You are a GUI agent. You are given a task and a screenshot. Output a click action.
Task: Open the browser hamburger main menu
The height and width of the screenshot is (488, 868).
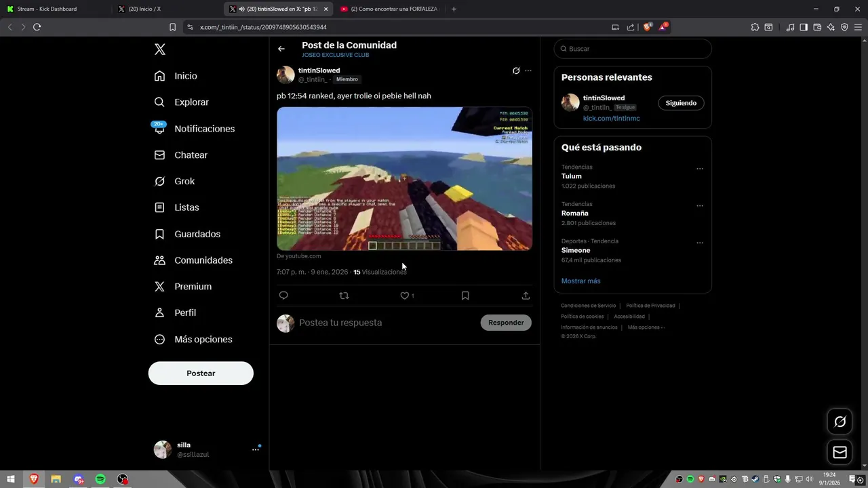(x=858, y=27)
